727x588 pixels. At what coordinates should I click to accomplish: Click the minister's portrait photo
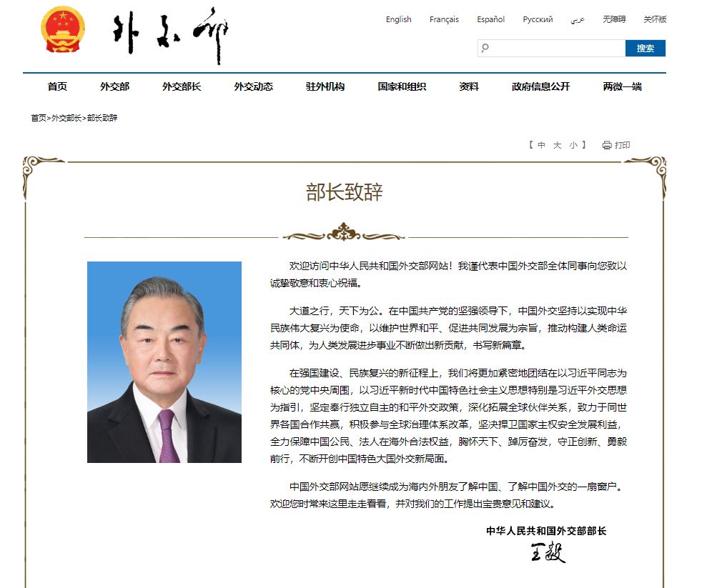164,362
